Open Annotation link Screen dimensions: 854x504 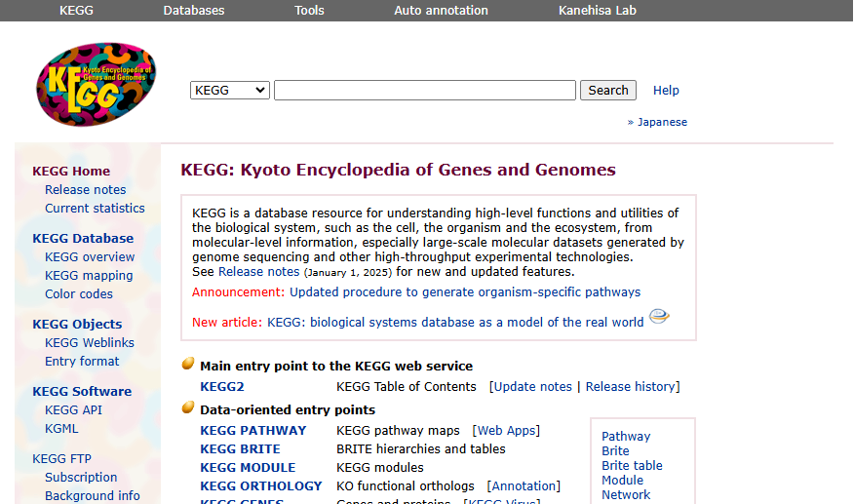524,486
